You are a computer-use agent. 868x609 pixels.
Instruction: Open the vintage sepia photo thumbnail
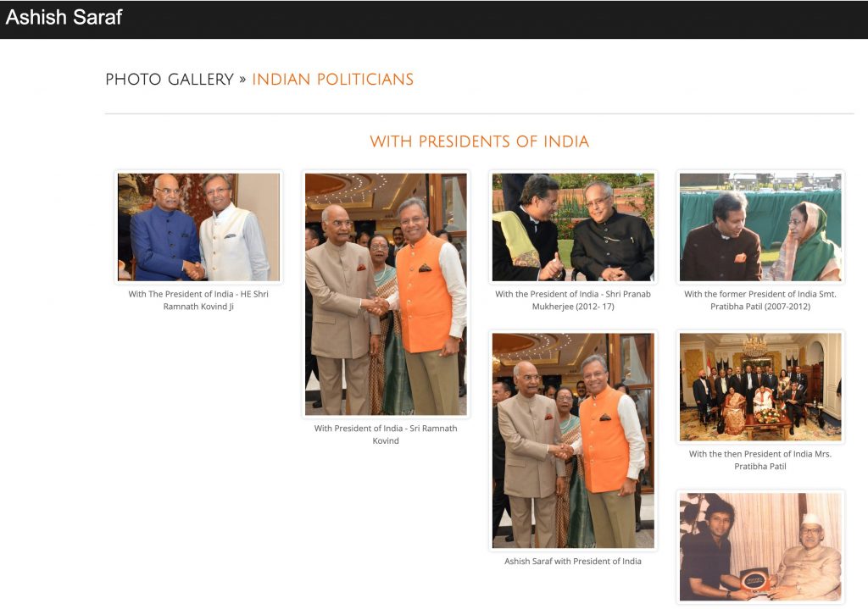[760, 547]
